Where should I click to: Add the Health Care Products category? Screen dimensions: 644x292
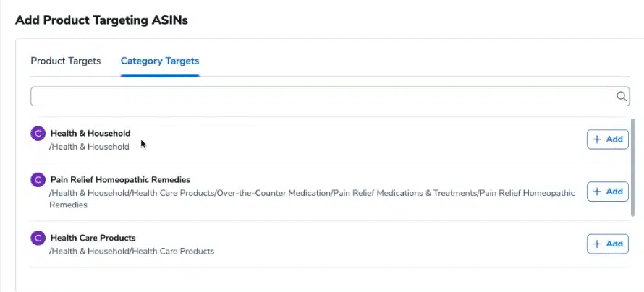[607, 244]
